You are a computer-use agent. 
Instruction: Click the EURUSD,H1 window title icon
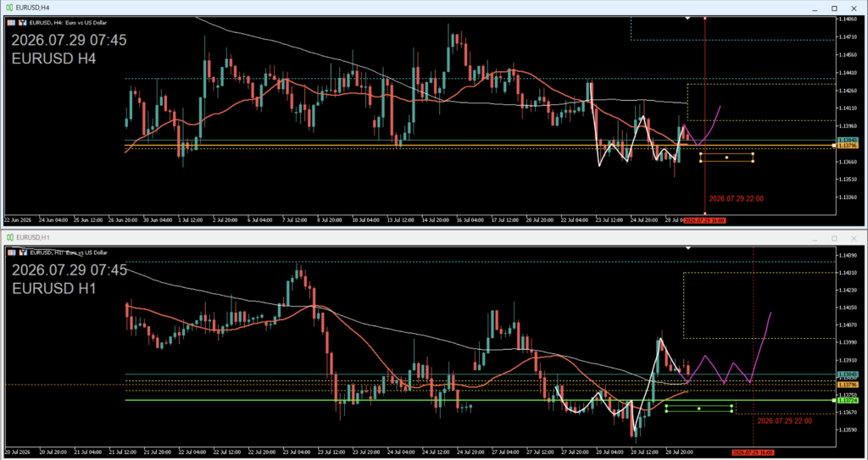coord(10,237)
